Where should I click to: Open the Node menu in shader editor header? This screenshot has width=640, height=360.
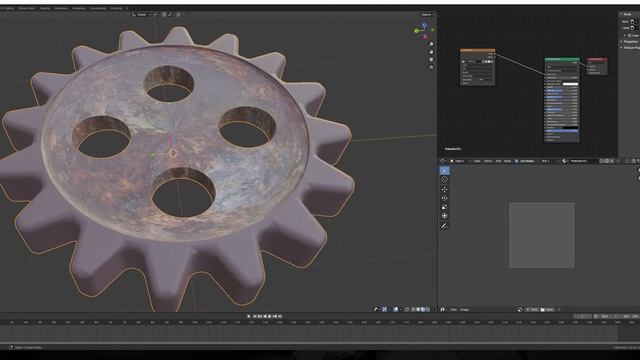[x=507, y=161]
